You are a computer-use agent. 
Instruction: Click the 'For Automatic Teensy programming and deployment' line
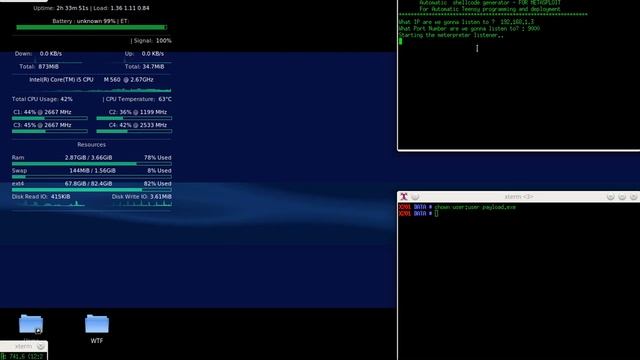pos(490,9)
